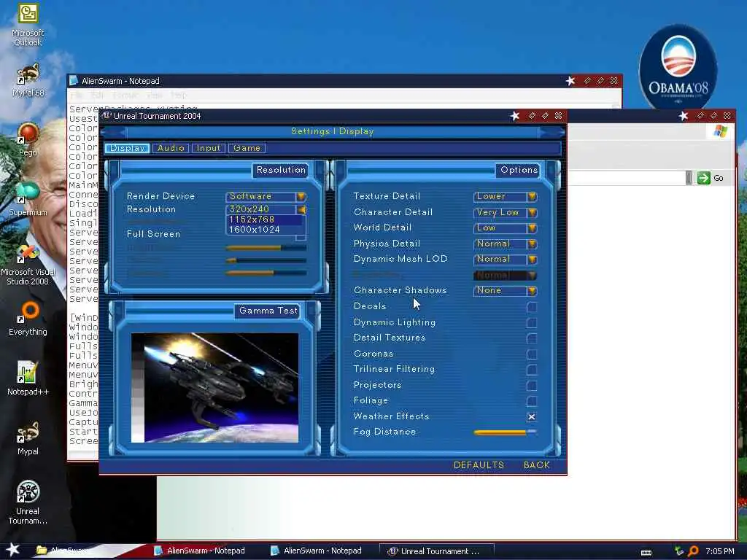This screenshot has height=560, width=747.
Task: Open the Physics Detail dropdown
Action: coord(505,244)
